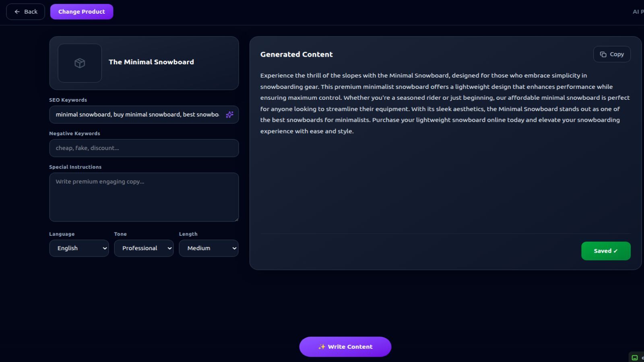The image size is (644, 362).
Task: Click the AI sparkle icon in SEO Keywords
Action: [x=229, y=115]
